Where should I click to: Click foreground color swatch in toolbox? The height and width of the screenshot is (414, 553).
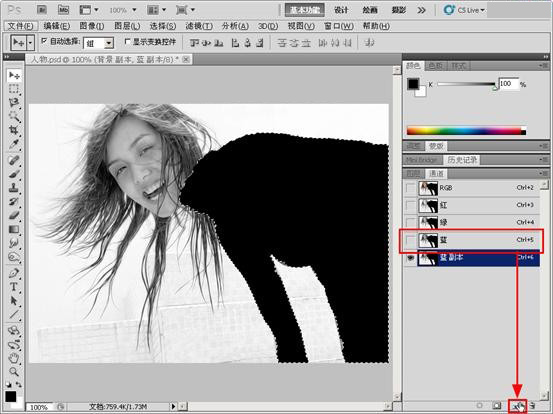click(x=11, y=396)
